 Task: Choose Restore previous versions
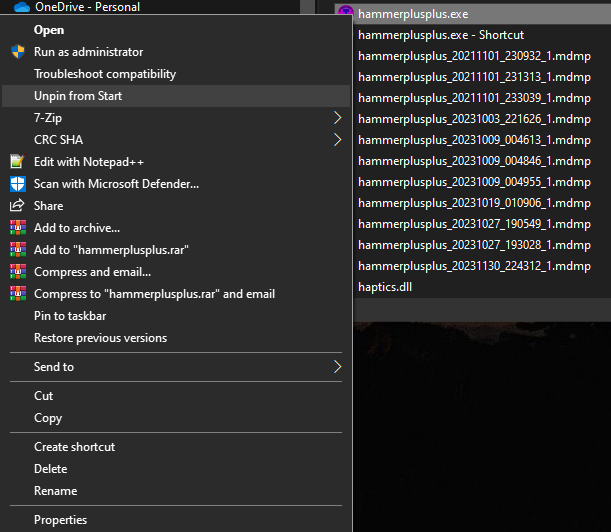[176, 338]
